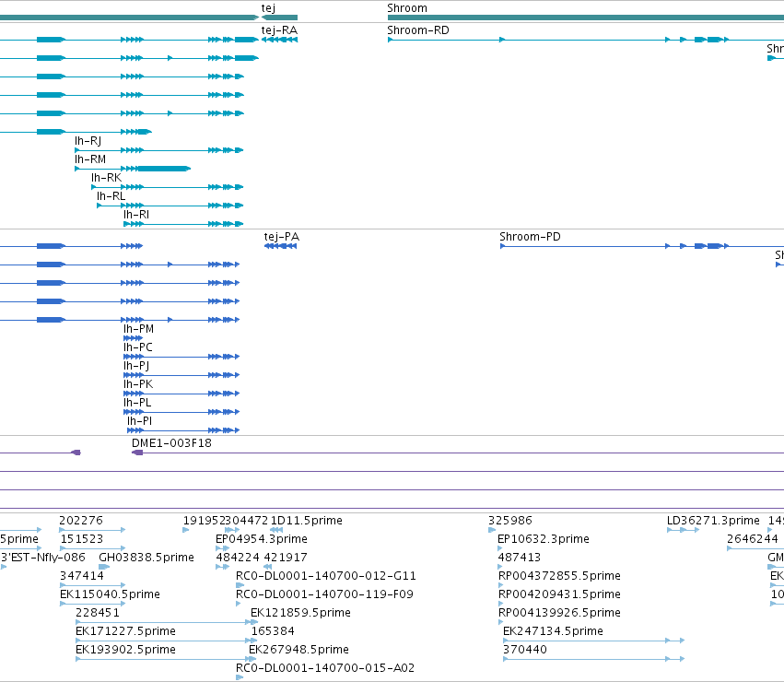Select EST 228451

coord(98,613)
